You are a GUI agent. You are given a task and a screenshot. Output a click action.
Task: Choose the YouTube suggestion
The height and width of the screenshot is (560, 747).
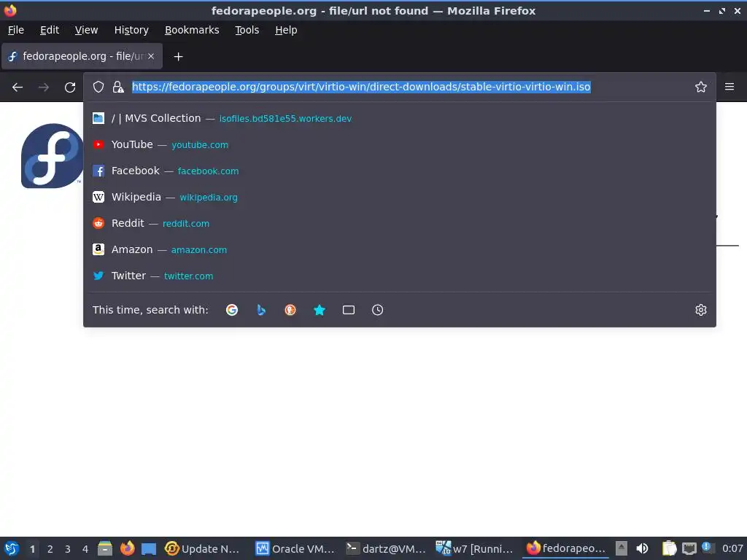click(400, 144)
